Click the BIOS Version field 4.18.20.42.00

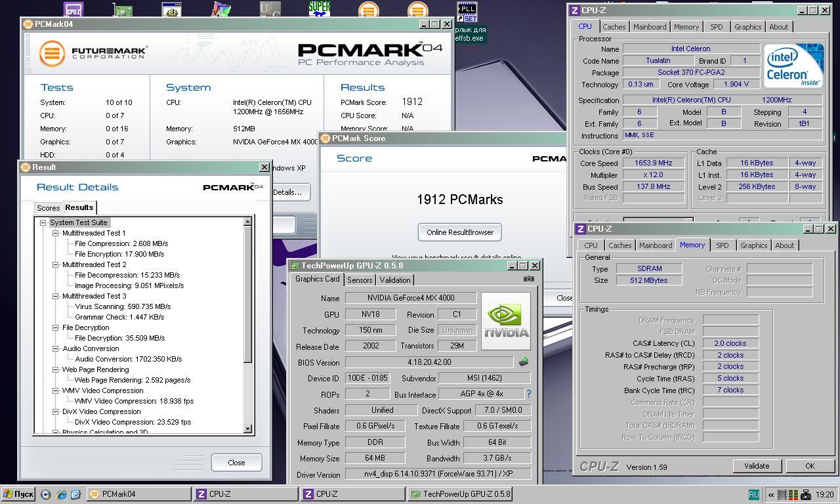429,362
